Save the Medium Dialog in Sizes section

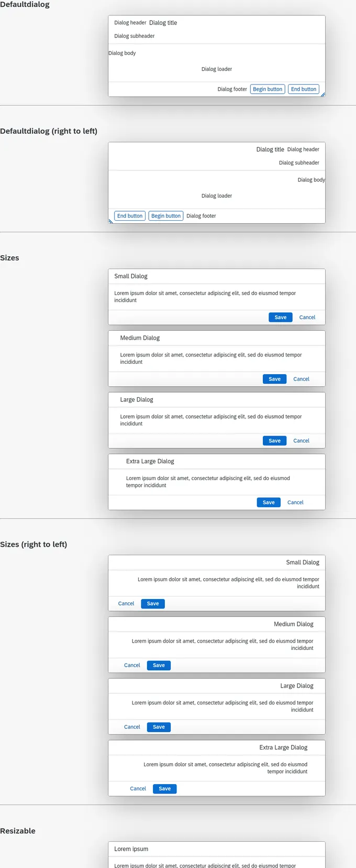[x=275, y=379]
